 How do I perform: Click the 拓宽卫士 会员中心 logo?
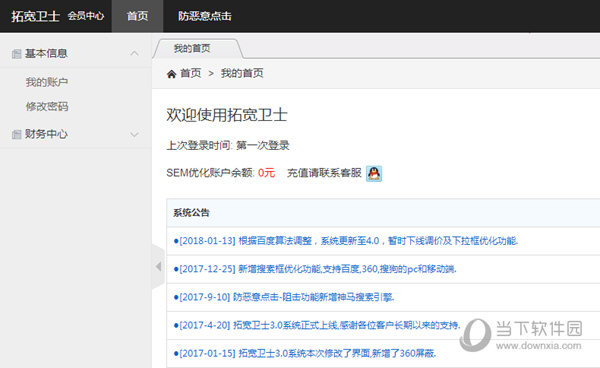pos(58,16)
